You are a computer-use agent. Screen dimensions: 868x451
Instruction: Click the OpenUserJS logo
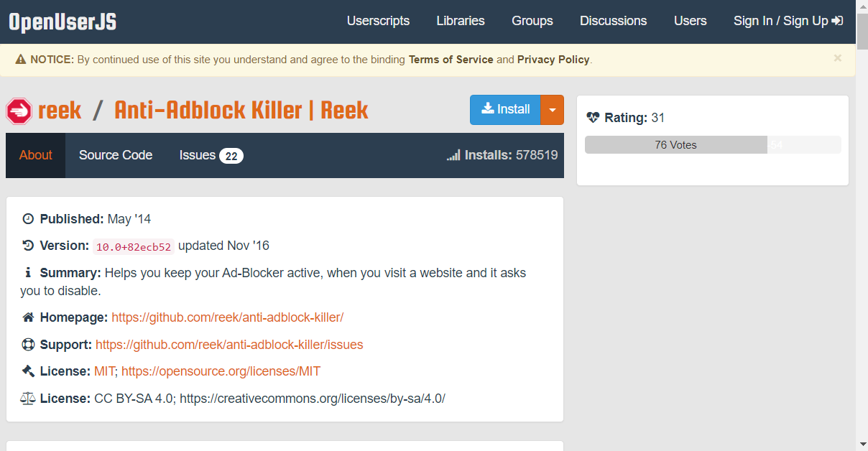point(63,22)
